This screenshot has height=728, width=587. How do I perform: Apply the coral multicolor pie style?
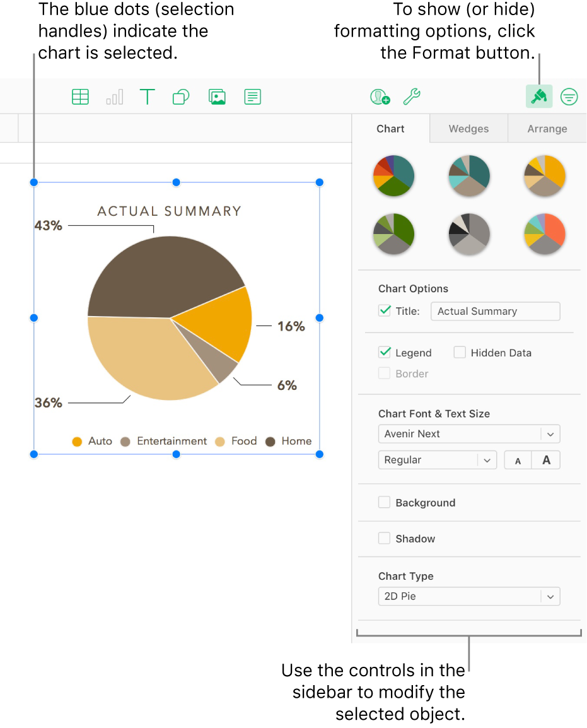coord(545,233)
